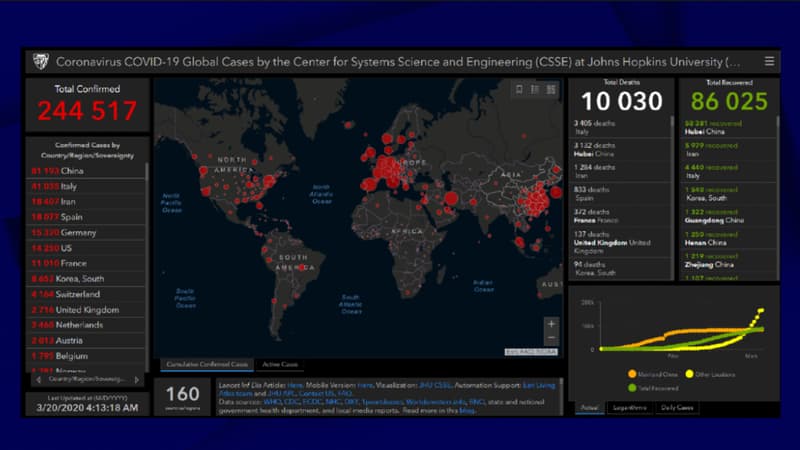This screenshot has width=800, height=450.
Task: Select Austria in confirmed cases list
Action: [86, 340]
